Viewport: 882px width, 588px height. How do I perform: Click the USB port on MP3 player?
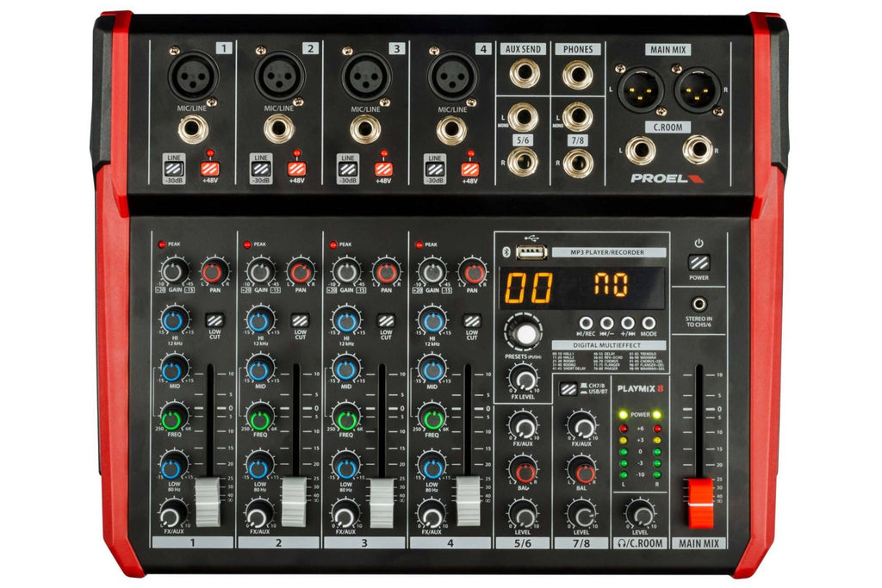click(x=531, y=253)
